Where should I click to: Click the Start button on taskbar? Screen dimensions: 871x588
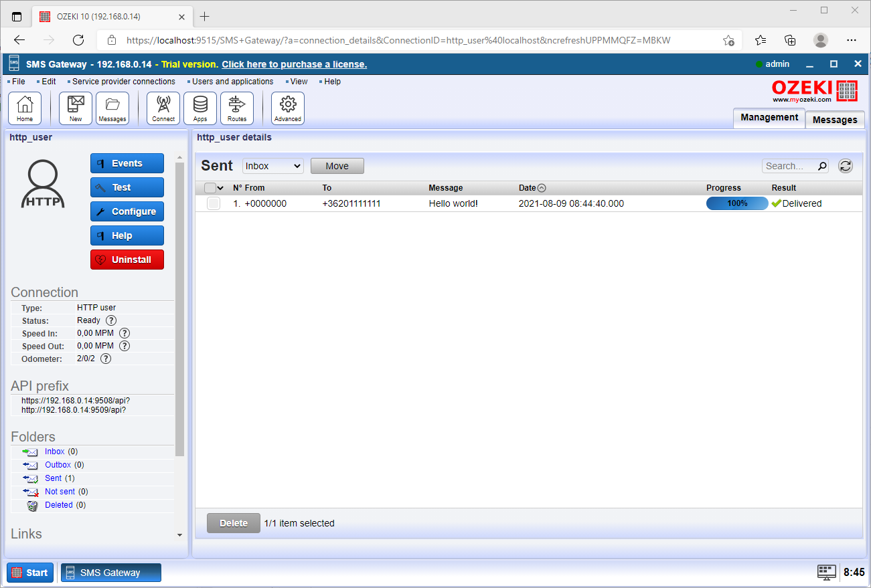coord(30,573)
